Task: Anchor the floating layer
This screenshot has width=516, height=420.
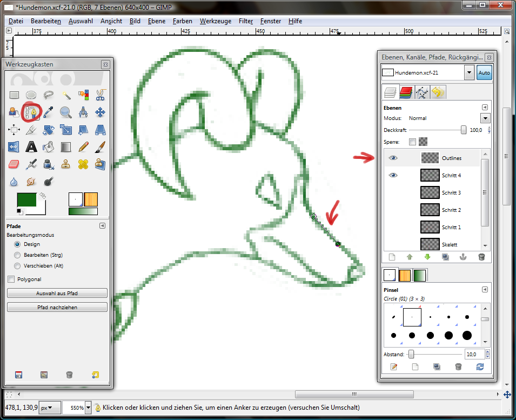Action: (463, 257)
